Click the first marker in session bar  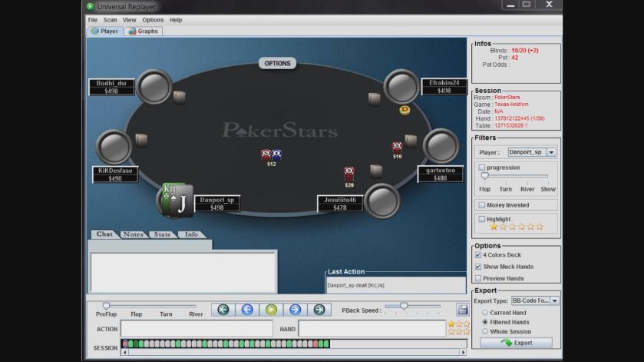[125, 344]
